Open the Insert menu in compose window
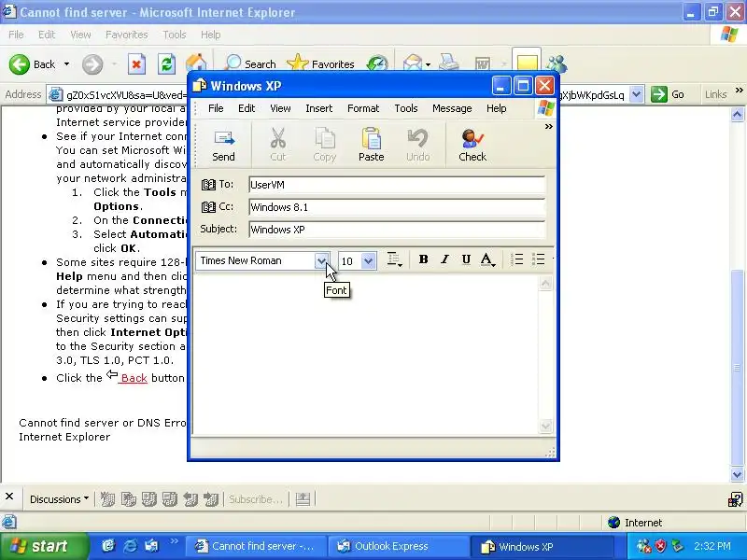The height and width of the screenshot is (560, 747). (x=318, y=108)
